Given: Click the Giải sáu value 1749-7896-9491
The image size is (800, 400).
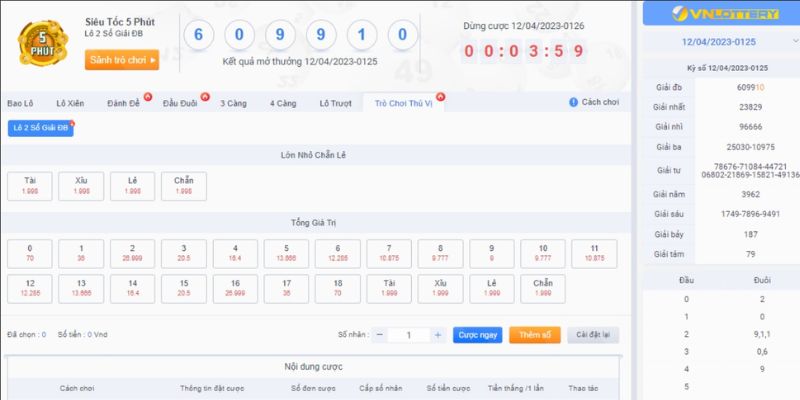Looking at the screenshot, I should coord(751,214).
